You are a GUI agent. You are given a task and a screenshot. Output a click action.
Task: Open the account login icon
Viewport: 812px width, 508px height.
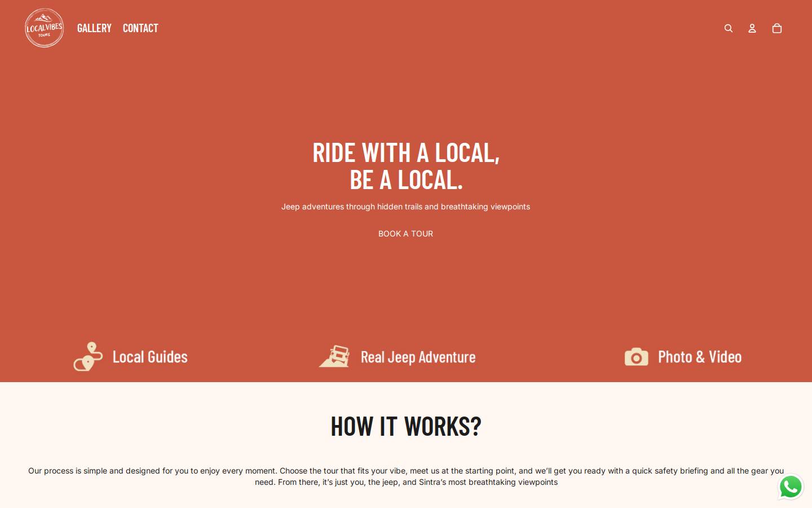(752, 28)
